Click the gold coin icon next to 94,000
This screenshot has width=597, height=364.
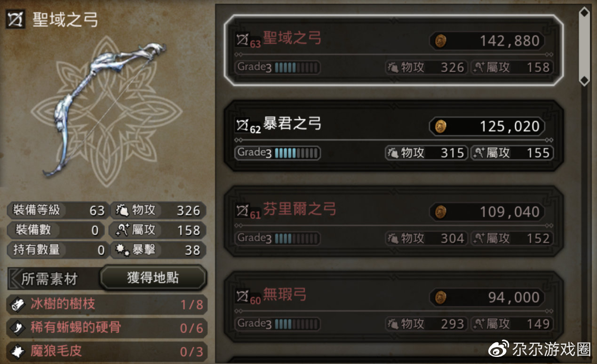point(440,297)
